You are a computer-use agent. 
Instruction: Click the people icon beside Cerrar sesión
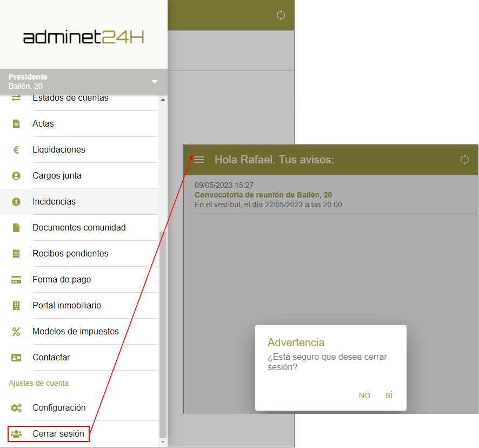(16, 434)
